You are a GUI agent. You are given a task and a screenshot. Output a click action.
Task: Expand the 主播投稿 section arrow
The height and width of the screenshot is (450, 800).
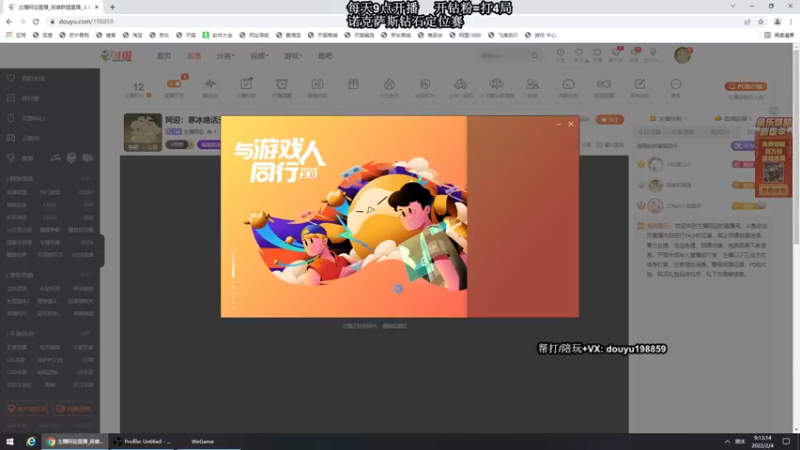tap(685, 118)
